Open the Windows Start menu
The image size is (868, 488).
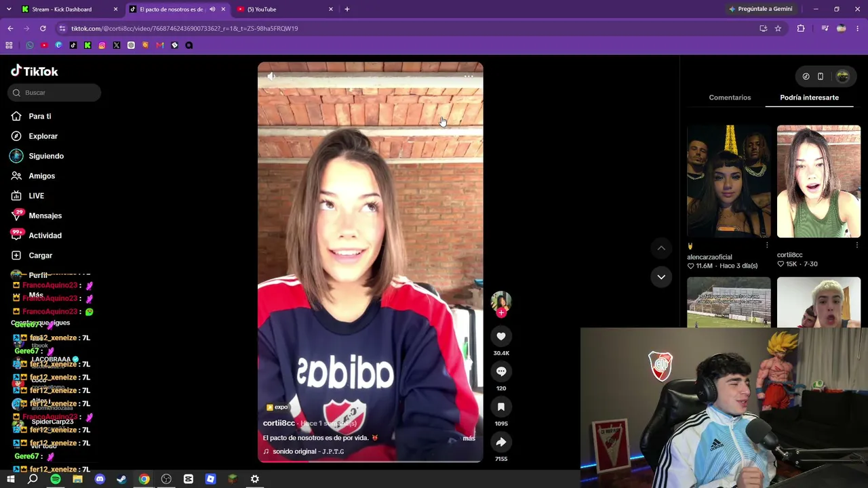click(x=10, y=479)
